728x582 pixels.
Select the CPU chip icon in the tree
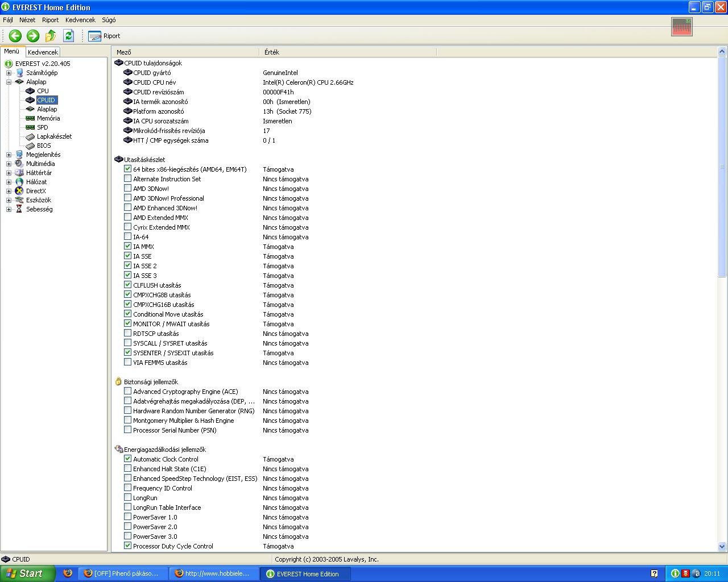coord(31,91)
